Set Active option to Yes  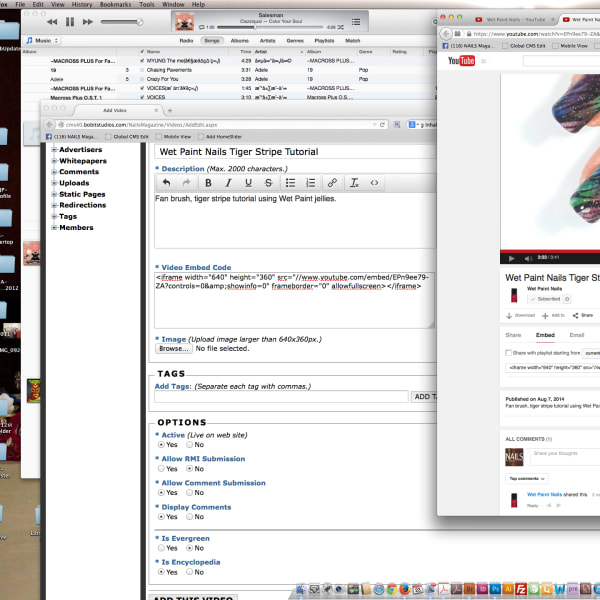pos(161,445)
